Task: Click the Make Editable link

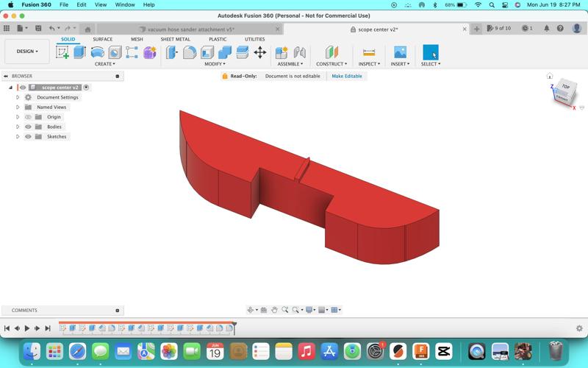Action: [x=347, y=76]
